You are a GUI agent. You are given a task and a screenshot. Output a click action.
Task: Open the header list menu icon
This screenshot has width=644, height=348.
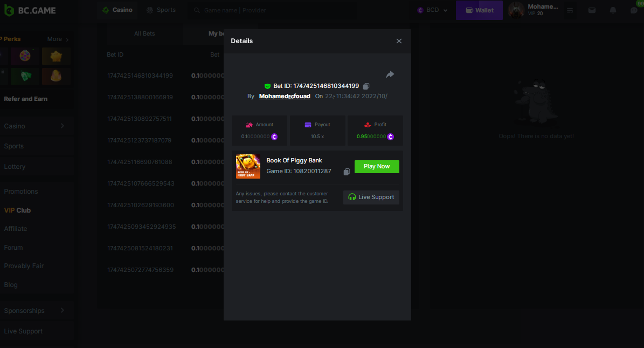click(570, 10)
